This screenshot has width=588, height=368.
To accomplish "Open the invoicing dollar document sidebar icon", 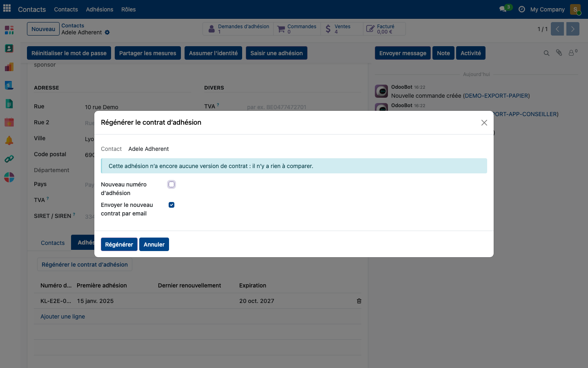I will 9,85.
